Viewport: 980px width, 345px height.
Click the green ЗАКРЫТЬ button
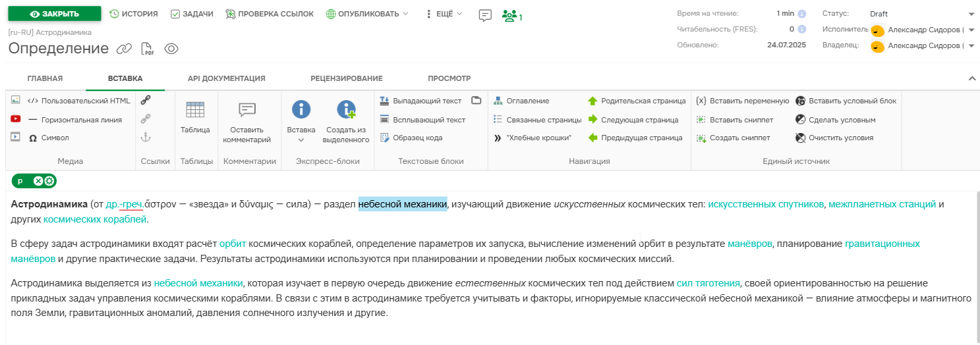(x=55, y=14)
